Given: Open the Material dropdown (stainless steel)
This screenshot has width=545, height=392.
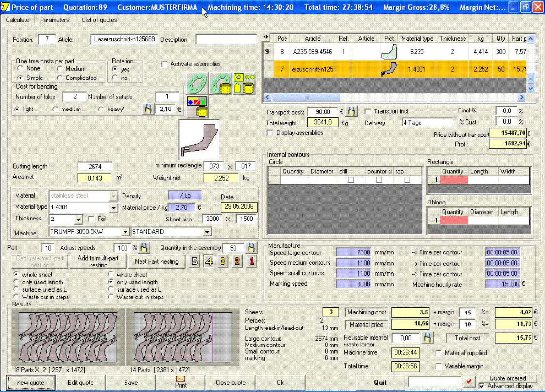Looking at the screenshot, I should pyautogui.click(x=113, y=196).
